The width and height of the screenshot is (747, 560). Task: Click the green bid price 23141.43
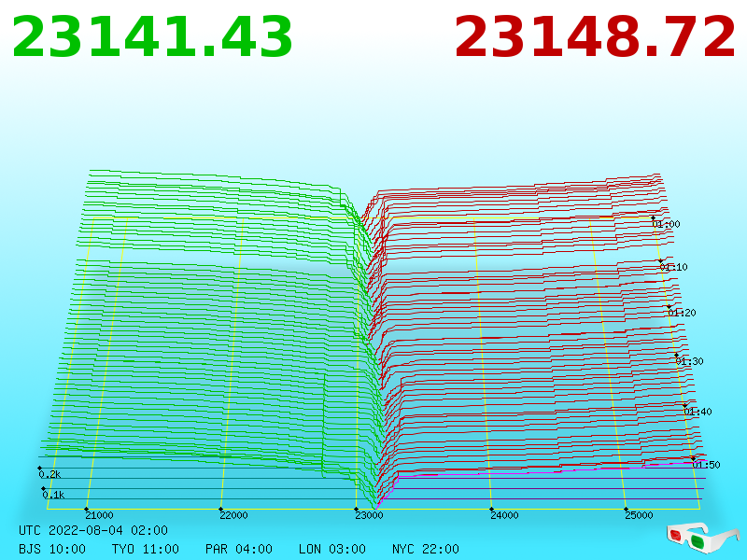[152, 37]
